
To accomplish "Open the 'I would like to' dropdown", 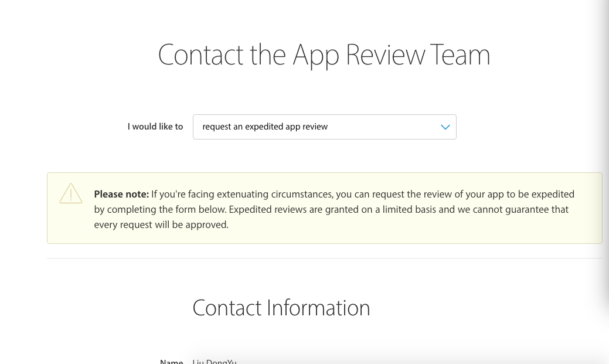I will coord(324,127).
